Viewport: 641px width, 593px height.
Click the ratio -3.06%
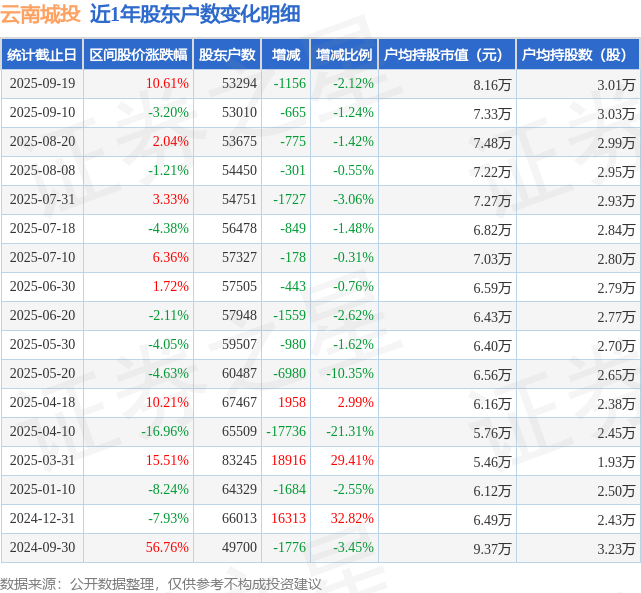354,199
